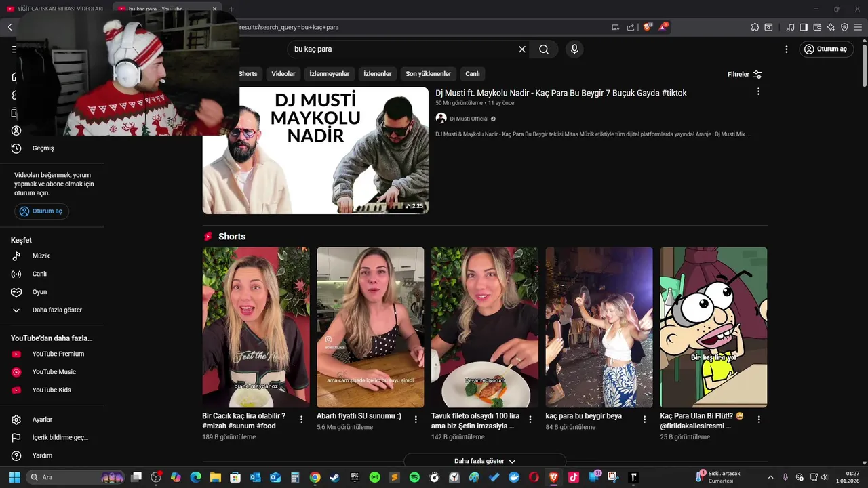Image resolution: width=868 pixels, height=488 pixels.
Task: Open YouTube Kids from sidebar
Action: coord(52,390)
